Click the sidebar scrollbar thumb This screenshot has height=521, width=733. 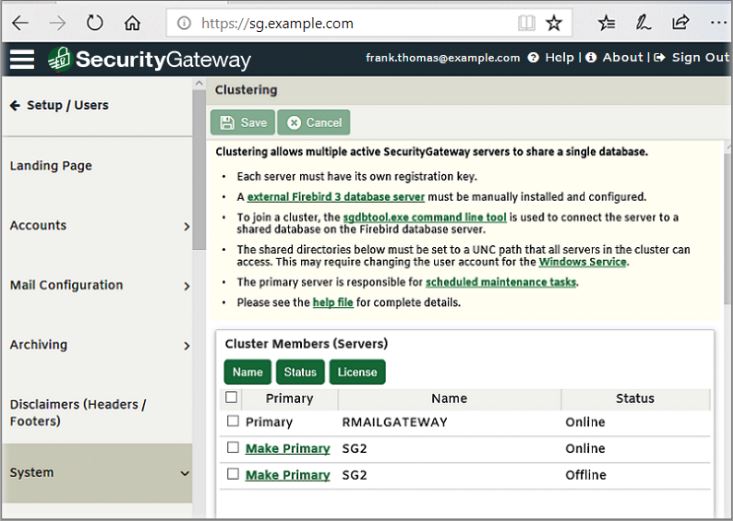tap(199, 169)
